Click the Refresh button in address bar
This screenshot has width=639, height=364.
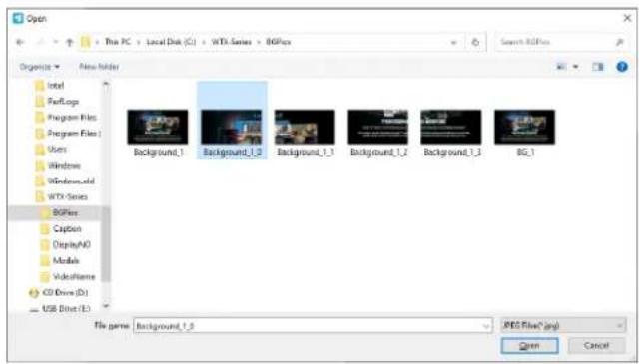click(x=475, y=42)
